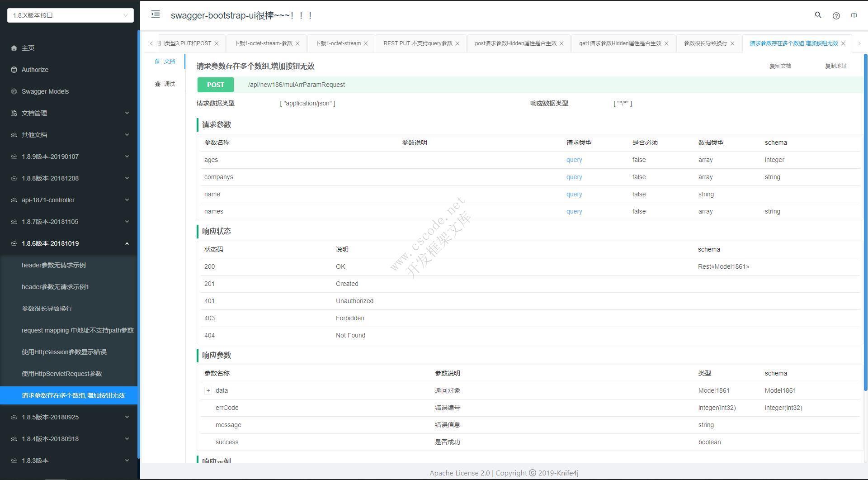Click the 复制文档 link
This screenshot has width=868, height=480.
click(x=780, y=66)
